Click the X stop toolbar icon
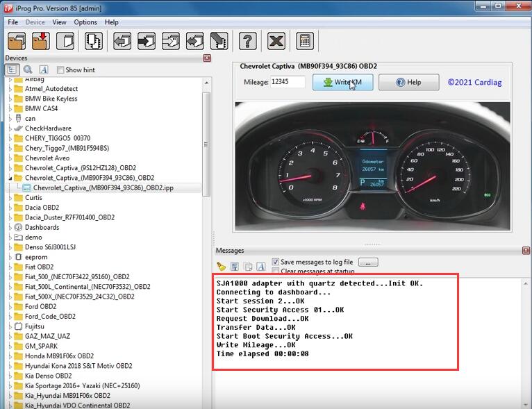532x409 pixels. pos(276,41)
